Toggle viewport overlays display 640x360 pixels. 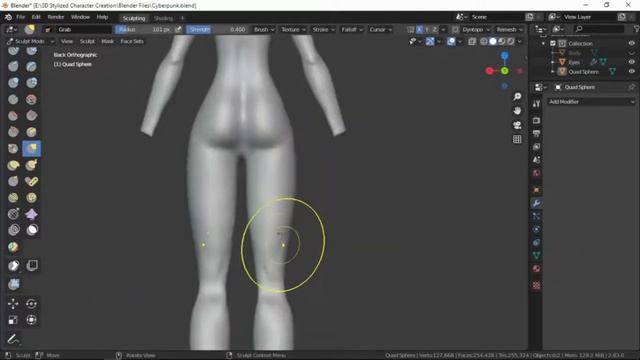(451, 41)
